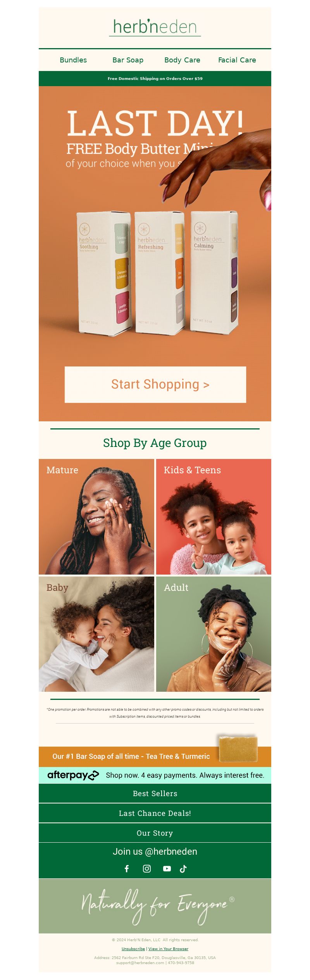
Task: Click the Unsubscribe link
Action: (133, 949)
